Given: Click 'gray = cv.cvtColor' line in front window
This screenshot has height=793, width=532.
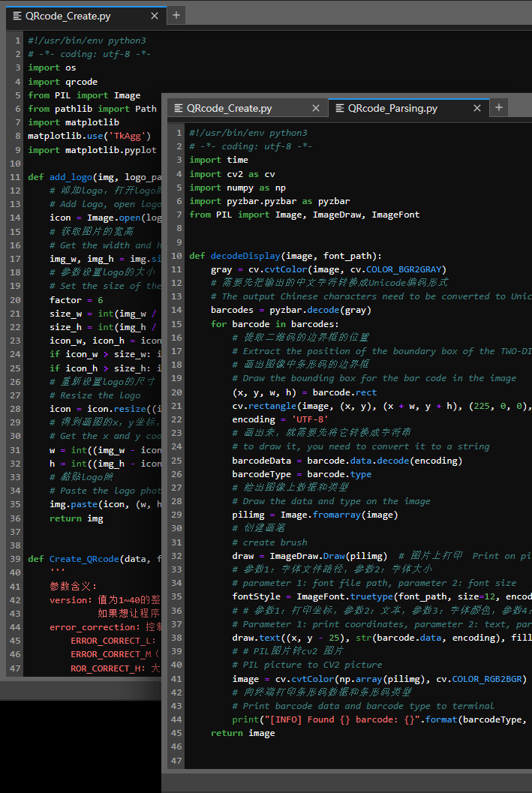Looking at the screenshot, I should 329,269.
